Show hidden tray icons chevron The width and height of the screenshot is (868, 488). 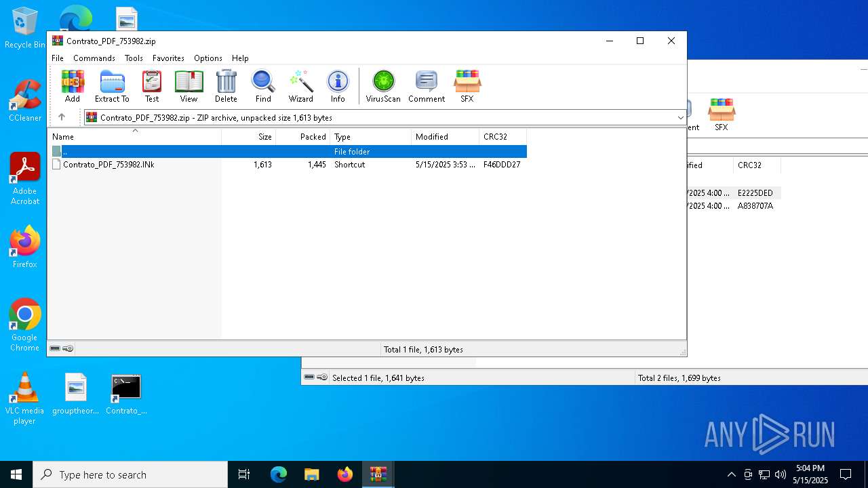click(x=731, y=474)
